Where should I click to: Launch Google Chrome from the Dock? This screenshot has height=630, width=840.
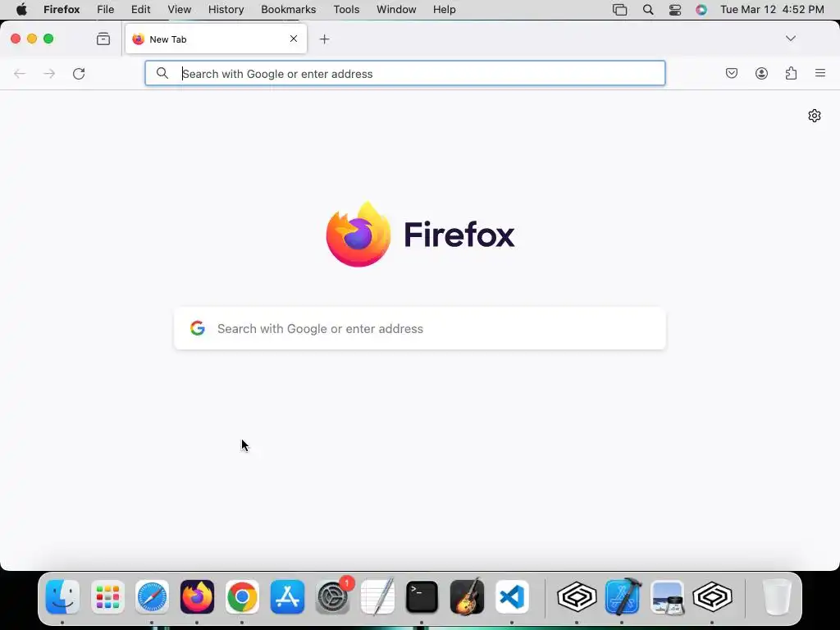pyautogui.click(x=242, y=597)
